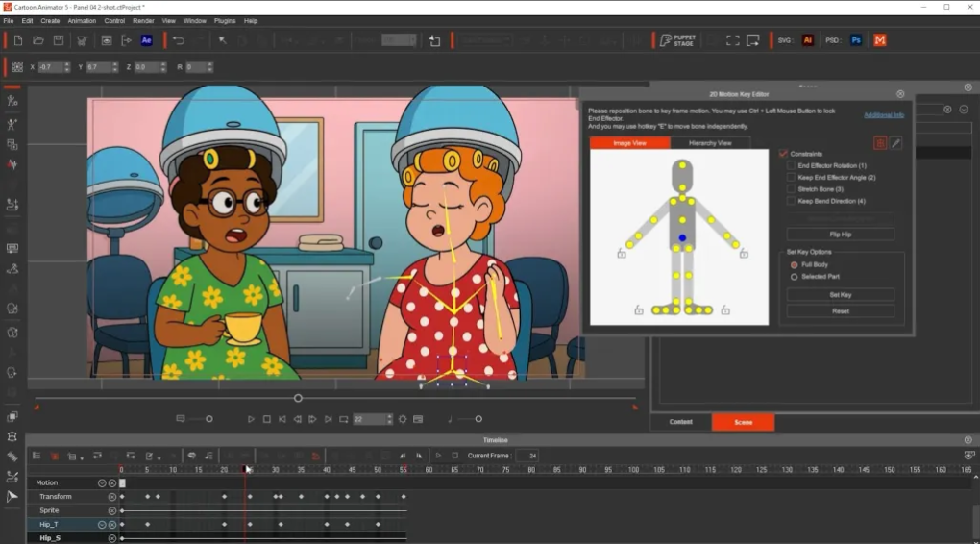Screen dimensions: 980x544
Task: Click the play button below the stage
Action: point(251,419)
